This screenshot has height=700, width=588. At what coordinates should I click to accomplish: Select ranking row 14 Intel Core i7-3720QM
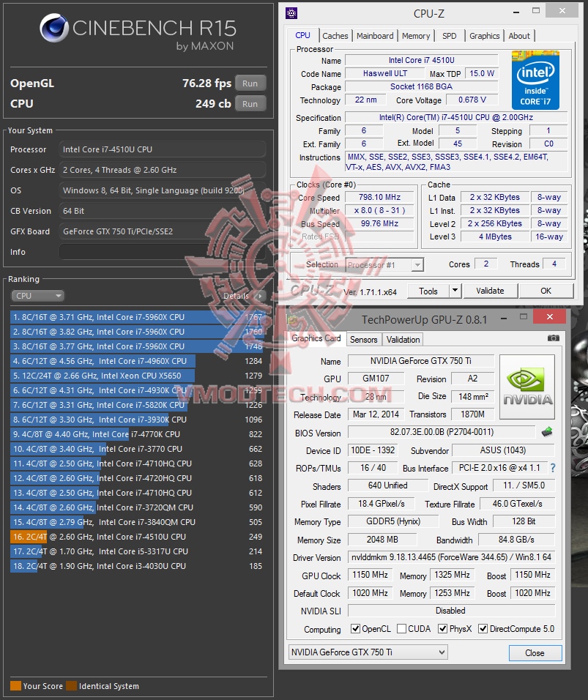click(x=137, y=507)
